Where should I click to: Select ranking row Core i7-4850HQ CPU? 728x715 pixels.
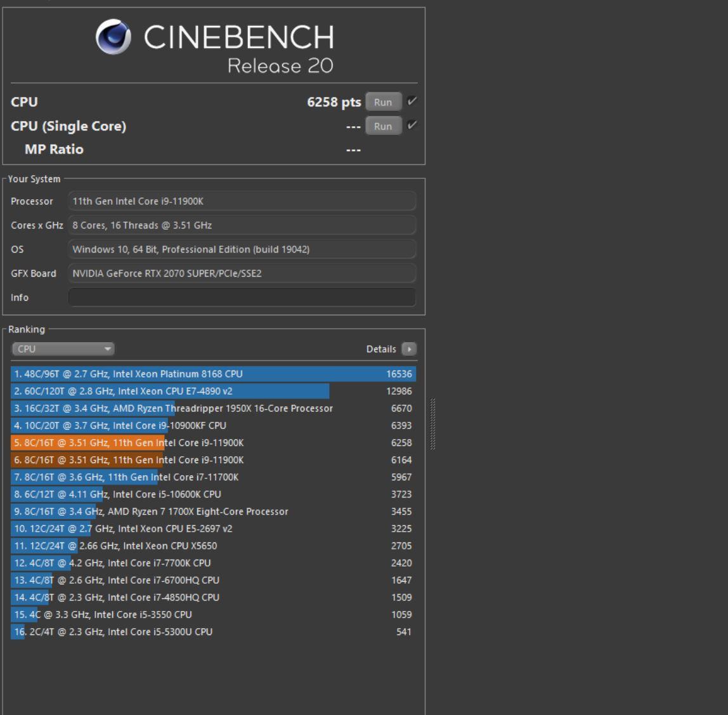click(214, 598)
